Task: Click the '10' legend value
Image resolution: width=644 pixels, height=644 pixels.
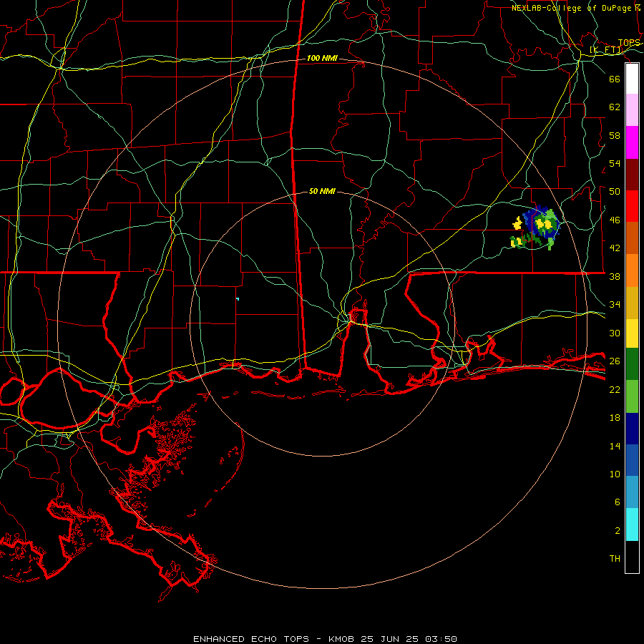Action: click(x=615, y=474)
